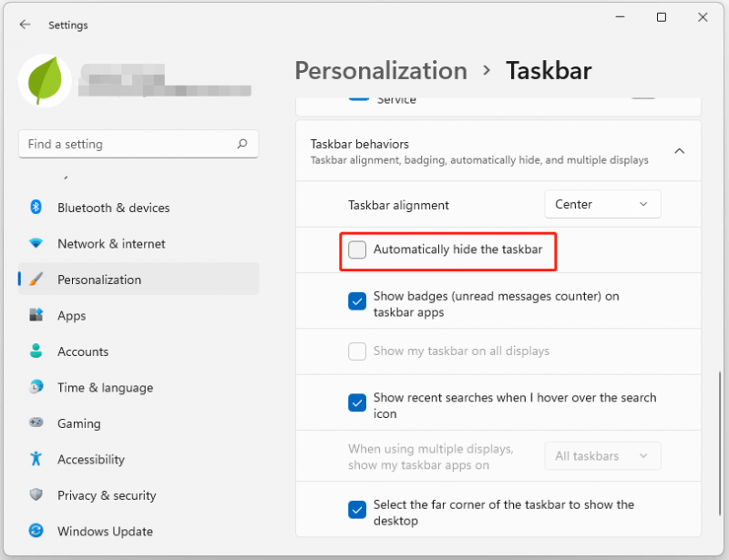The width and height of the screenshot is (729, 560).
Task: Click Personalization in the breadcrumb header
Action: [x=381, y=71]
